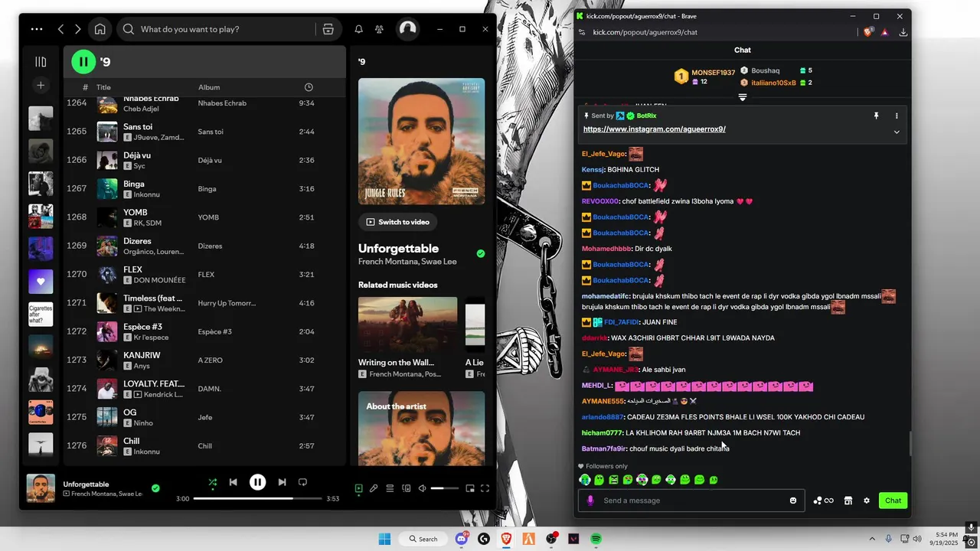The height and width of the screenshot is (551, 980).
Task: Open pinned message three-dots menu
Action: 897,116
